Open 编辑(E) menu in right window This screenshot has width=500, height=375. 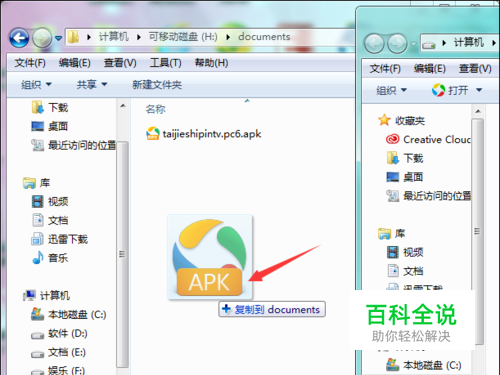click(x=430, y=69)
